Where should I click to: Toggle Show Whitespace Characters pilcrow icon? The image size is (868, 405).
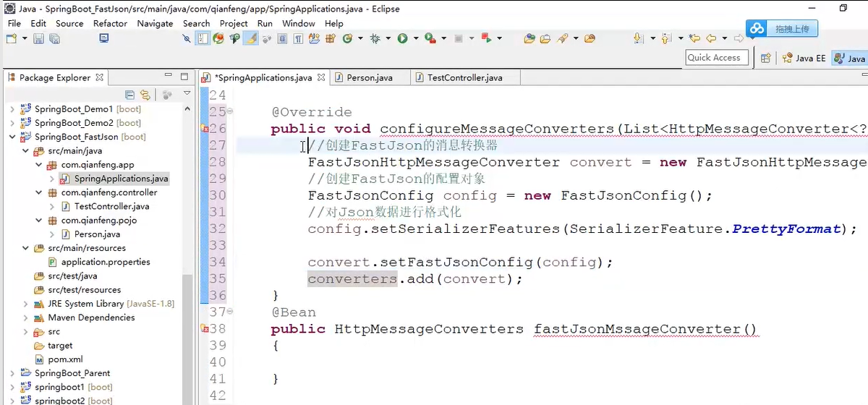(299, 38)
